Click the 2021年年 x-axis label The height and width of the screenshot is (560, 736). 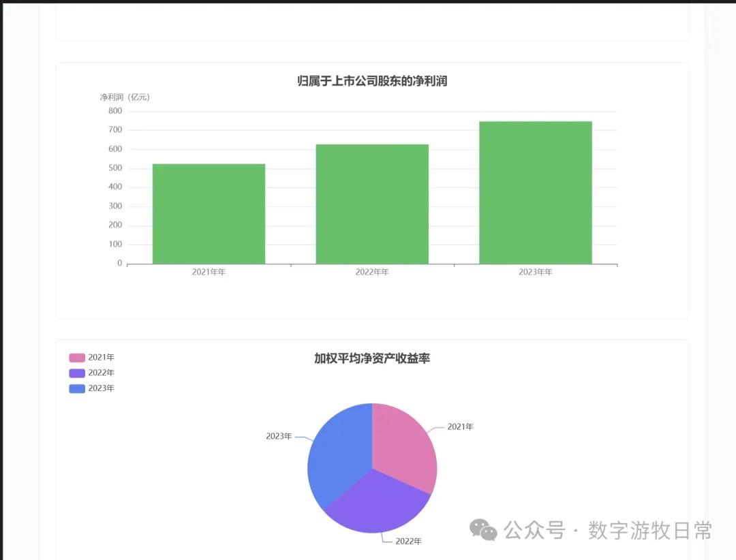[x=209, y=273]
